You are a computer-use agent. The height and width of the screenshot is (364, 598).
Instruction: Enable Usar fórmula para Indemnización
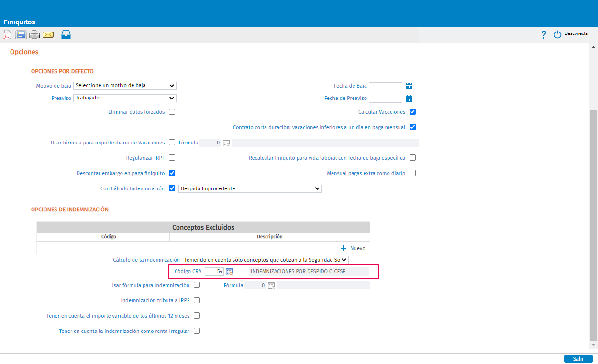197,285
